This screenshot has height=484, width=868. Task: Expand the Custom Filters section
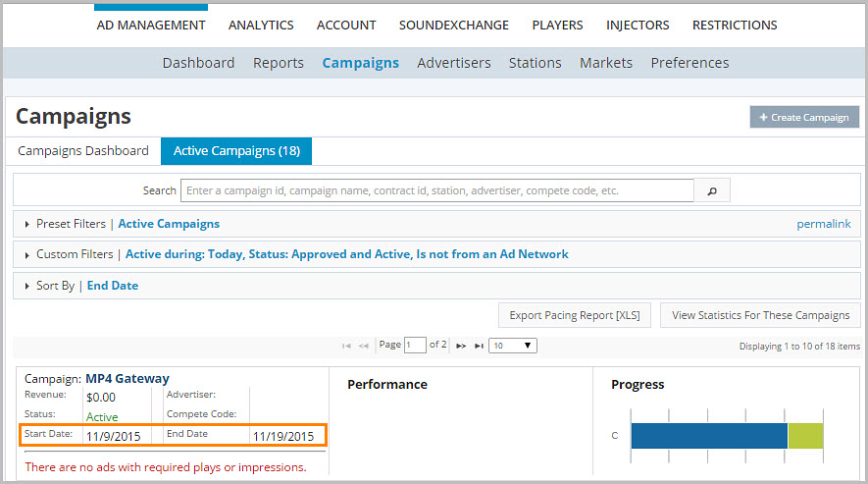[27, 254]
